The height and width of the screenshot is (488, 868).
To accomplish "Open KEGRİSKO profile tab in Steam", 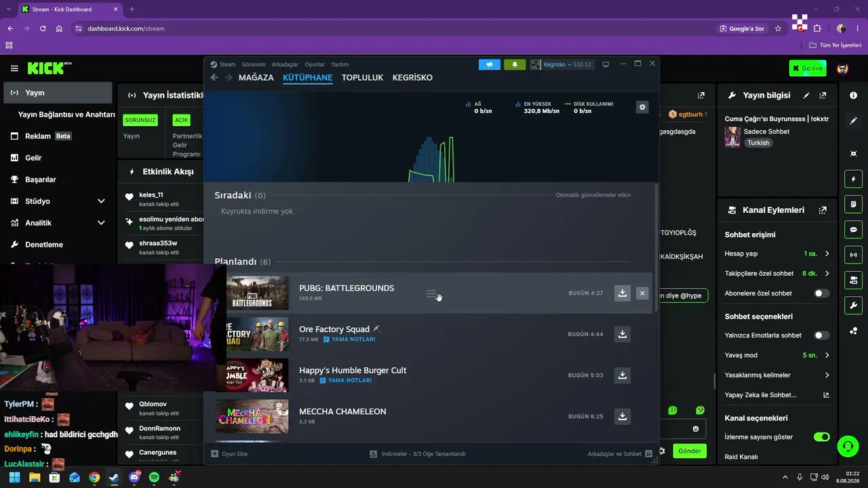I will point(412,77).
